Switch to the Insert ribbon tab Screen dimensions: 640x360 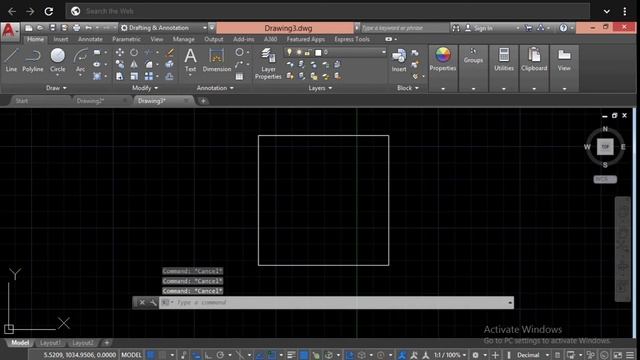click(x=61, y=39)
